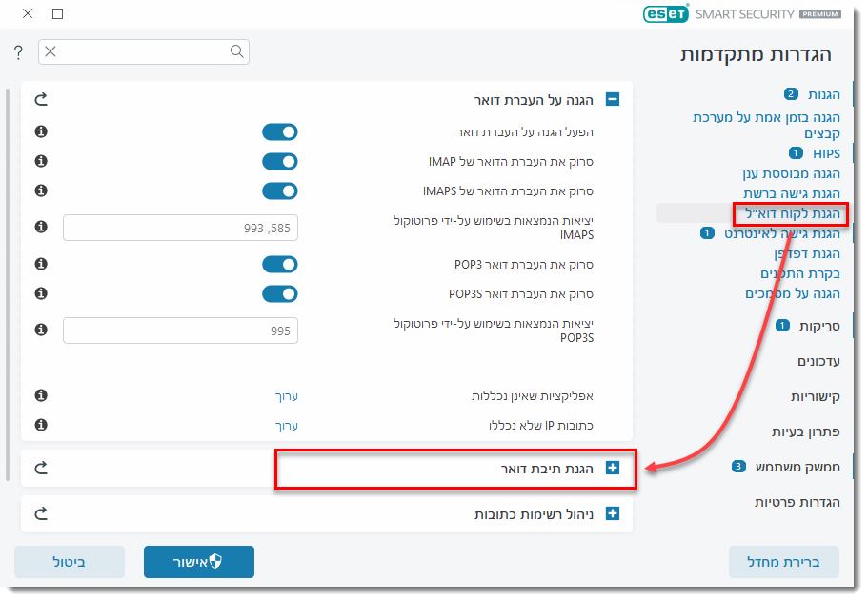Screen dimensions: 868x601
Task: Select HIPS in the sidebar
Action: click(x=826, y=153)
